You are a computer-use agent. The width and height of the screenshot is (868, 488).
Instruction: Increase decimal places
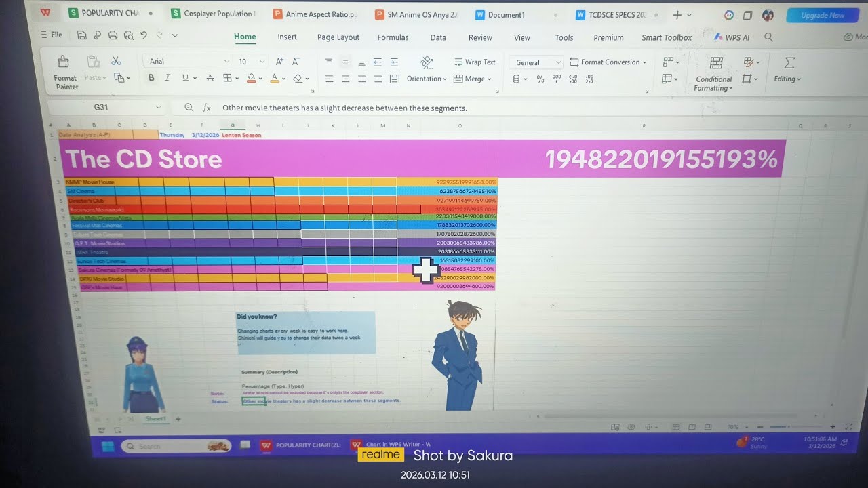[573, 79]
